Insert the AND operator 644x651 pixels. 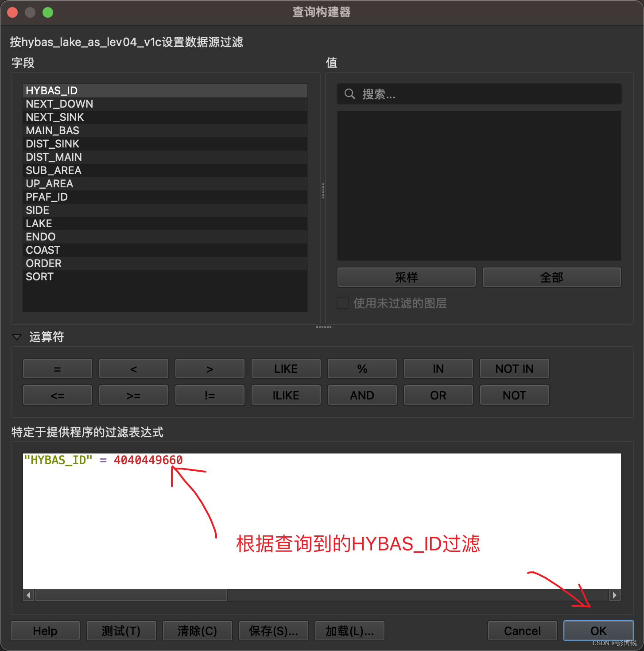click(362, 395)
